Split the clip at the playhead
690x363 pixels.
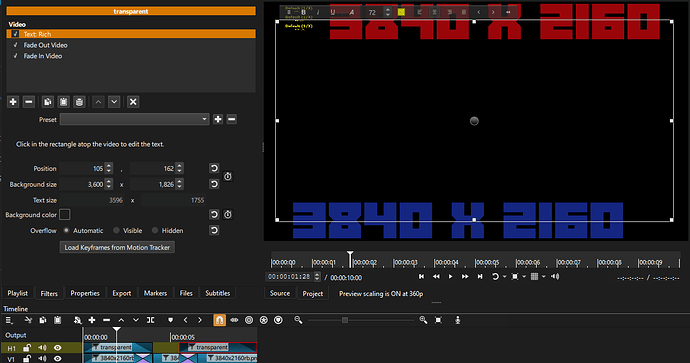150,320
